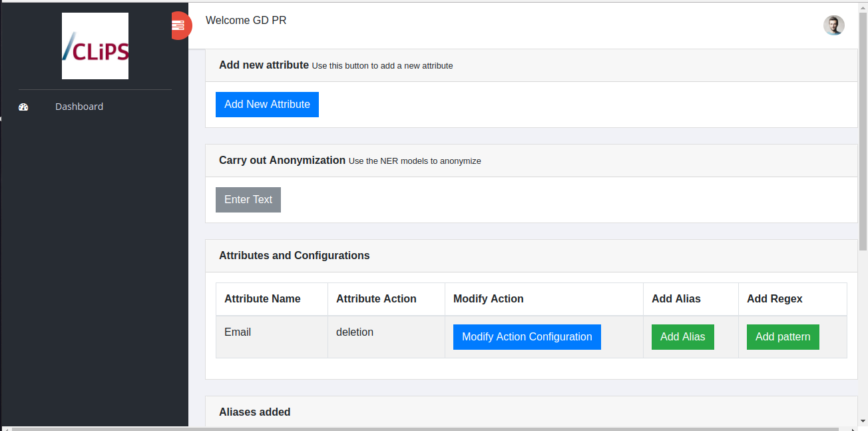
Task: Toggle the red sidebar hamburger menu icon
Action: coord(179,25)
